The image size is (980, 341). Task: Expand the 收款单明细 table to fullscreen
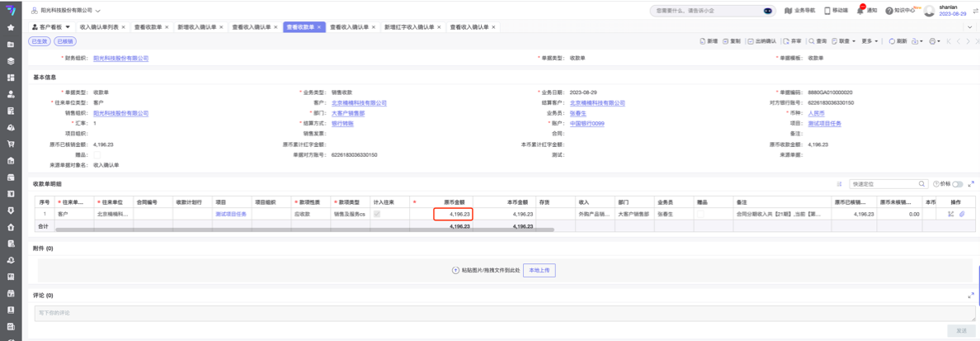pyautogui.click(x=971, y=183)
